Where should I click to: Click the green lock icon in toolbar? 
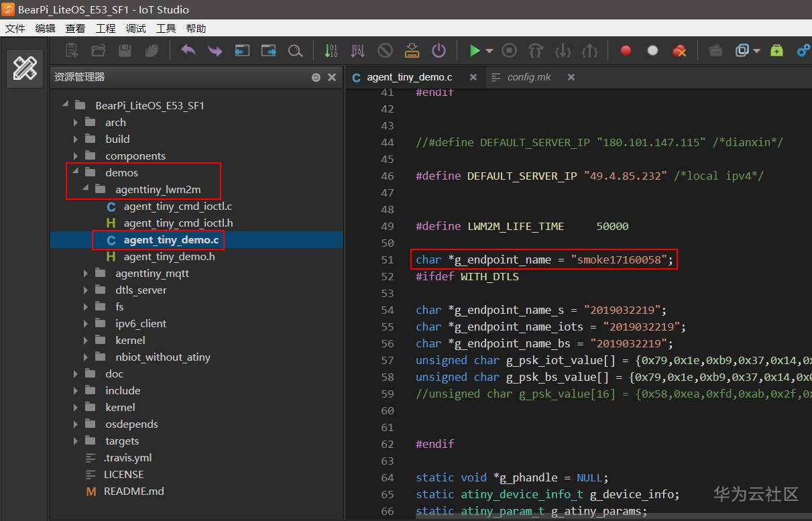tap(776, 50)
